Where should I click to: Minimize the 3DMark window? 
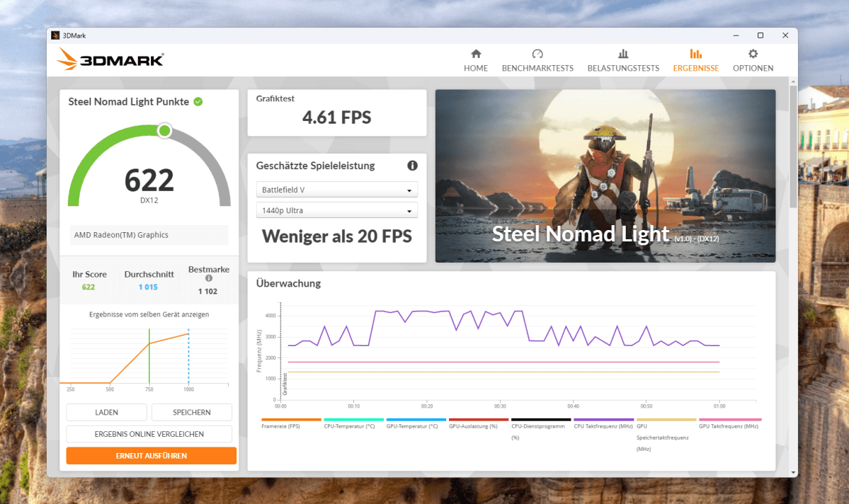pos(736,35)
